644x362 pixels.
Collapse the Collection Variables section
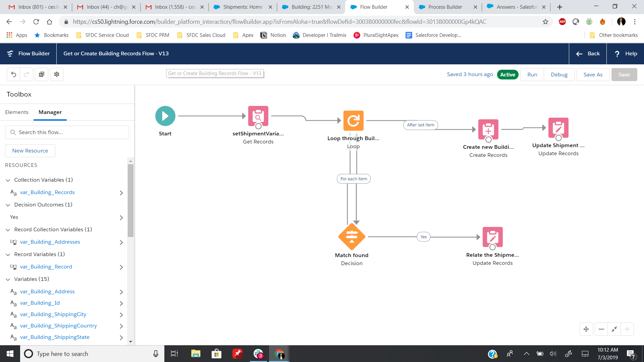(8, 180)
